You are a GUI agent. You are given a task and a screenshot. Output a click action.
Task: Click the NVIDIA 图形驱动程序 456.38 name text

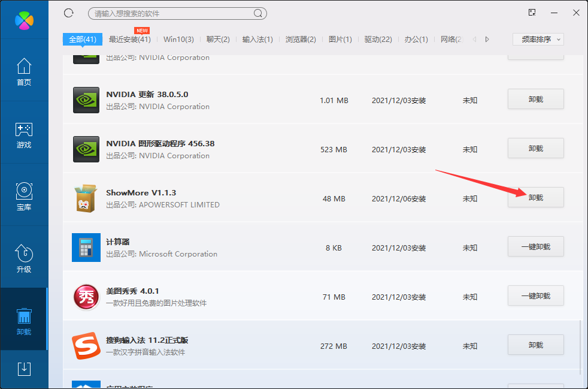(x=160, y=143)
